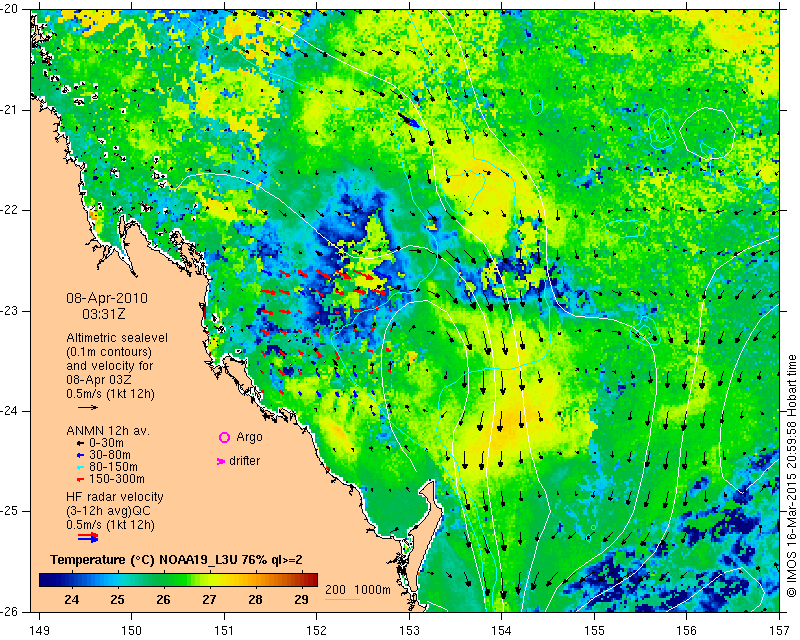The width and height of the screenshot is (800, 640).
Task: Click the latitude axis label -21
Action: (x=9, y=110)
